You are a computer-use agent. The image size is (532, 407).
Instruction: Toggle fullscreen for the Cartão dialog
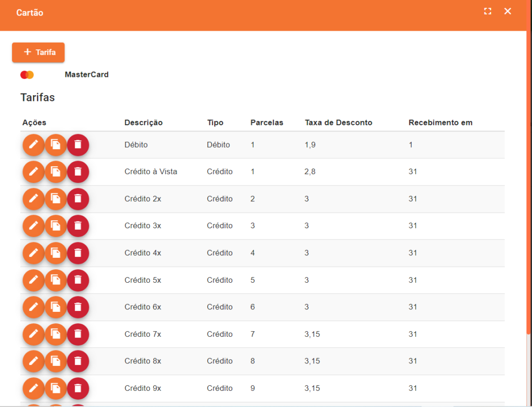click(x=487, y=11)
